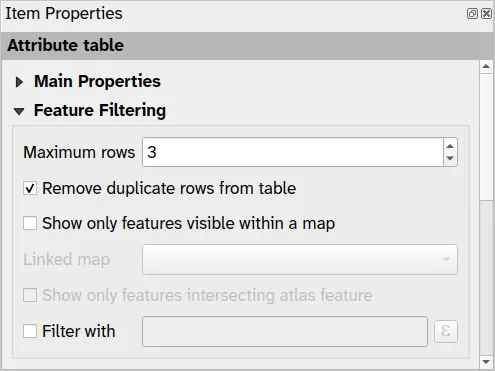This screenshot has height=371, width=495.
Task: Click scrollbar down arrow
Action: pos(486,362)
